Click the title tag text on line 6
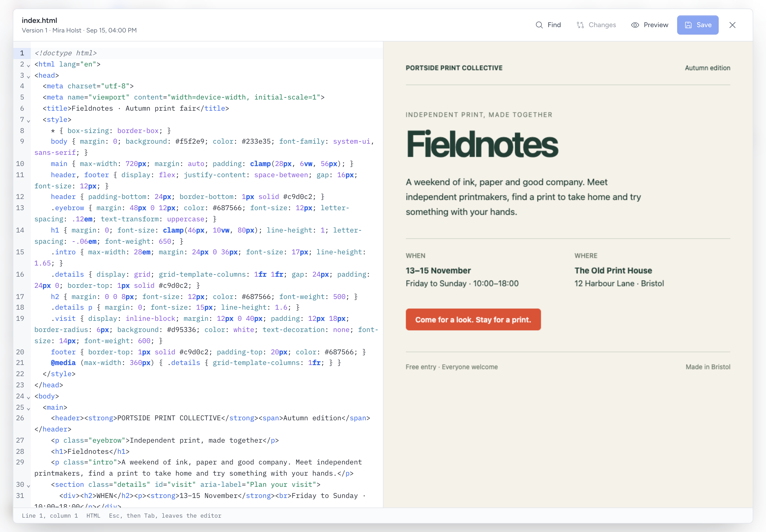 coord(136,108)
